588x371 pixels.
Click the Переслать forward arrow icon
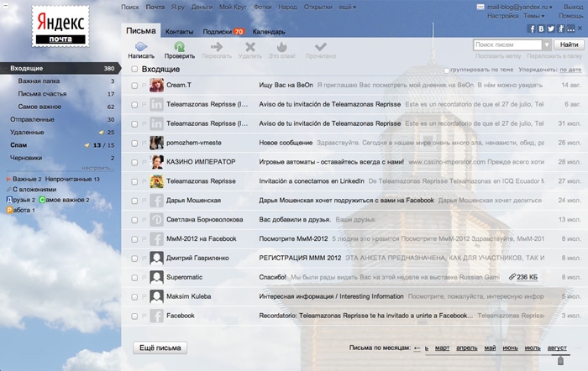coord(217,47)
